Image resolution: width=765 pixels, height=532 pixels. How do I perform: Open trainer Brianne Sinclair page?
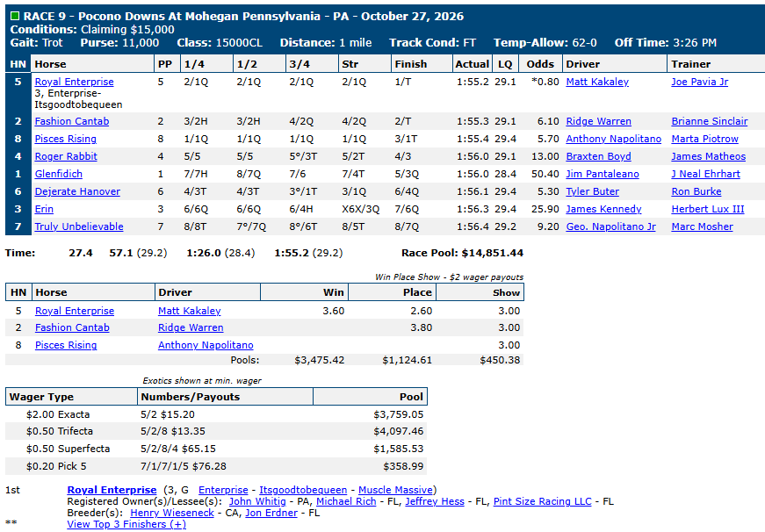(710, 121)
